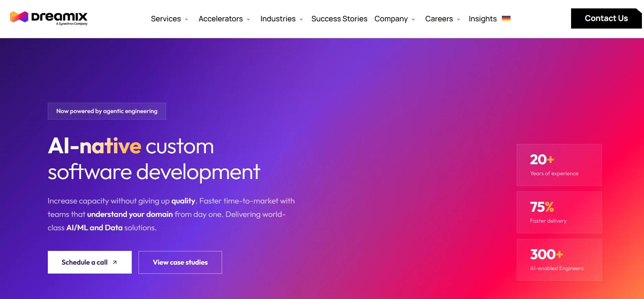Click the Contact Us button
644x299 pixels.
click(606, 18)
